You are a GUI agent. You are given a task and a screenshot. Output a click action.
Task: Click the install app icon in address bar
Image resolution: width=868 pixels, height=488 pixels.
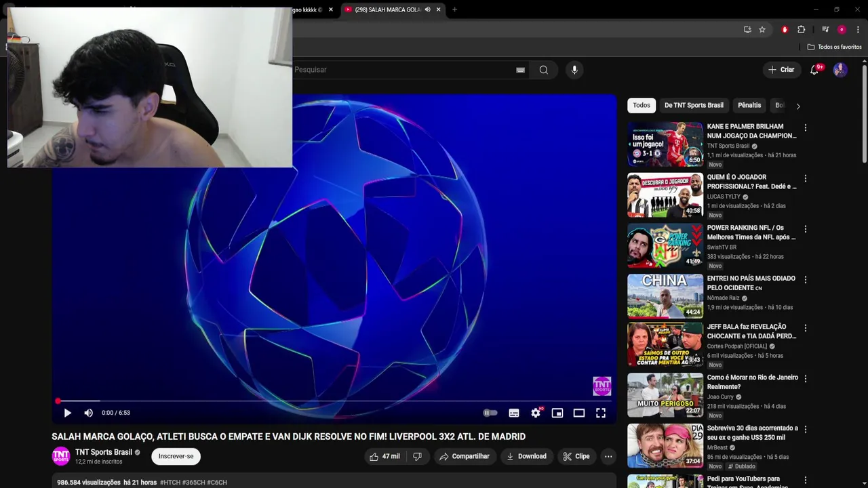coord(747,30)
